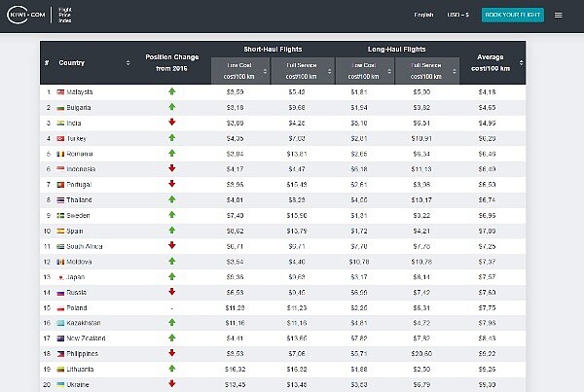
Task: Click the Malaysia flag icon
Action: coord(60,91)
